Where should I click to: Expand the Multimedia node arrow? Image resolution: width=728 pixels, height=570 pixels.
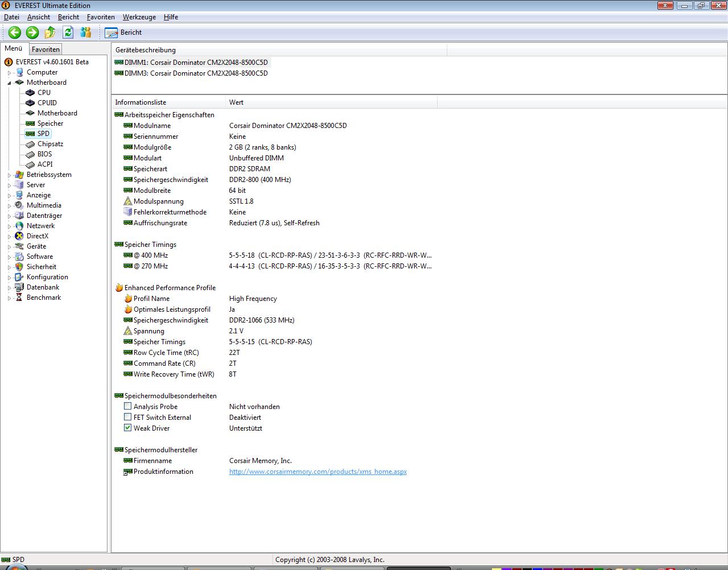[10, 206]
